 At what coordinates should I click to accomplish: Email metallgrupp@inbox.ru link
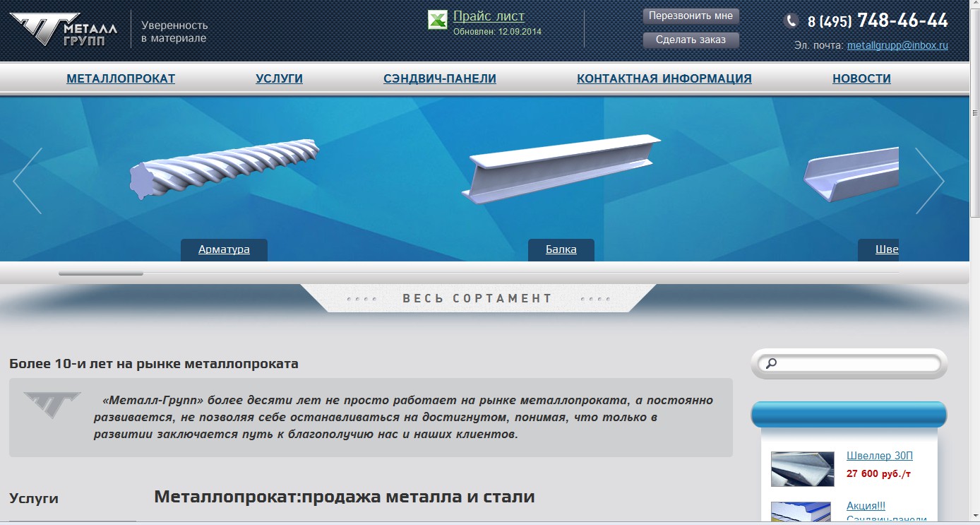point(897,45)
